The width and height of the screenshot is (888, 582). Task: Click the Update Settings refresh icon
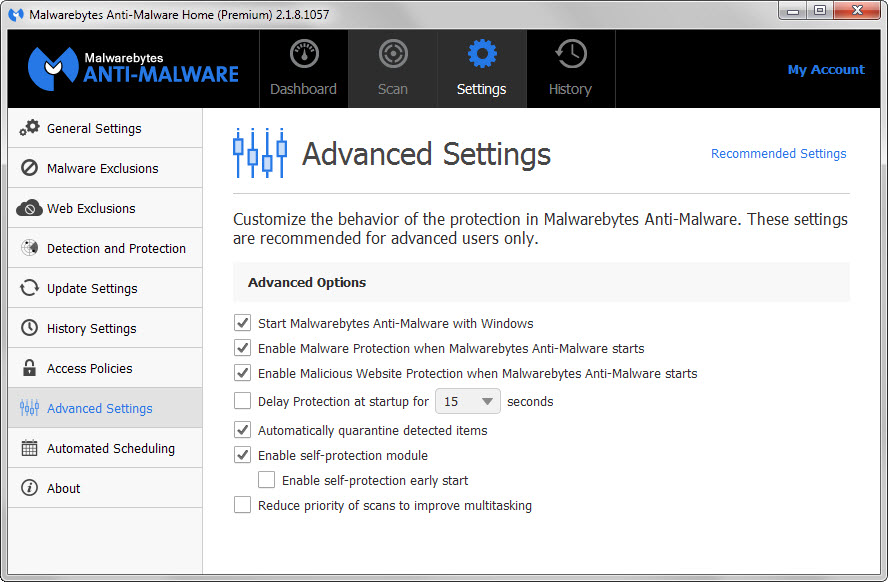tap(29, 288)
